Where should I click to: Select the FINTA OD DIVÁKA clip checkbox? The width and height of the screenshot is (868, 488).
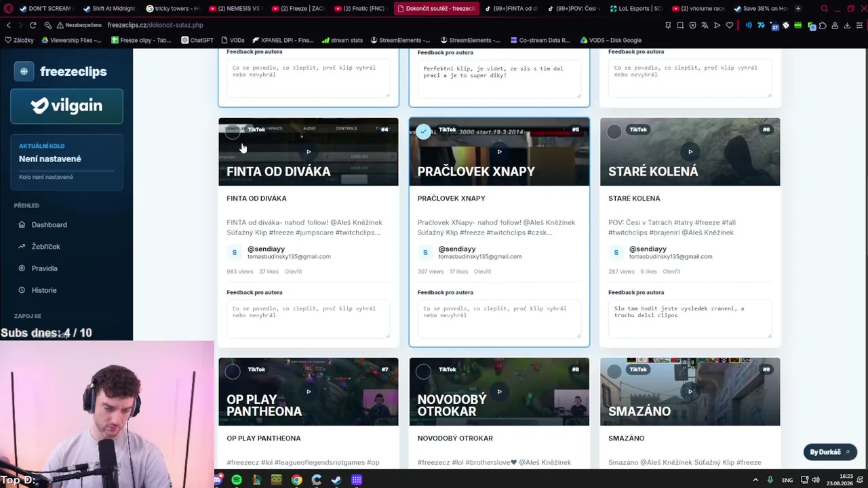pyautogui.click(x=233, y=131)
